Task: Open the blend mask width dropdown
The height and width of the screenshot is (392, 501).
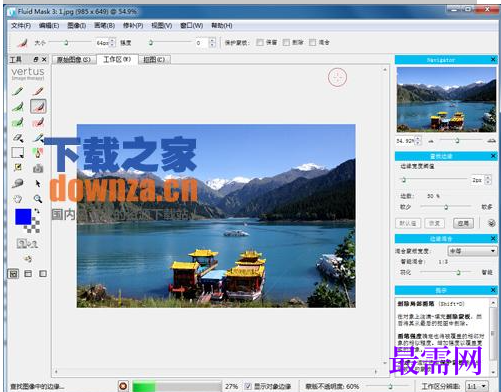Action: (x=472, y=251)
